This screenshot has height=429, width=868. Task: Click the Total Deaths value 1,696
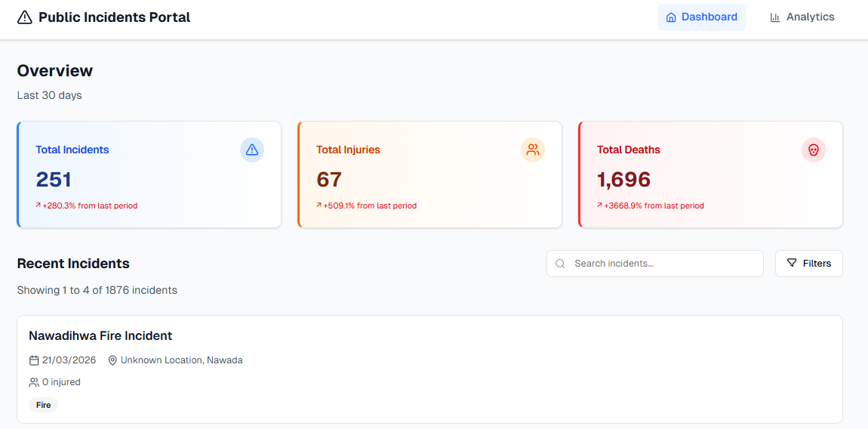(x=623, y=179)
